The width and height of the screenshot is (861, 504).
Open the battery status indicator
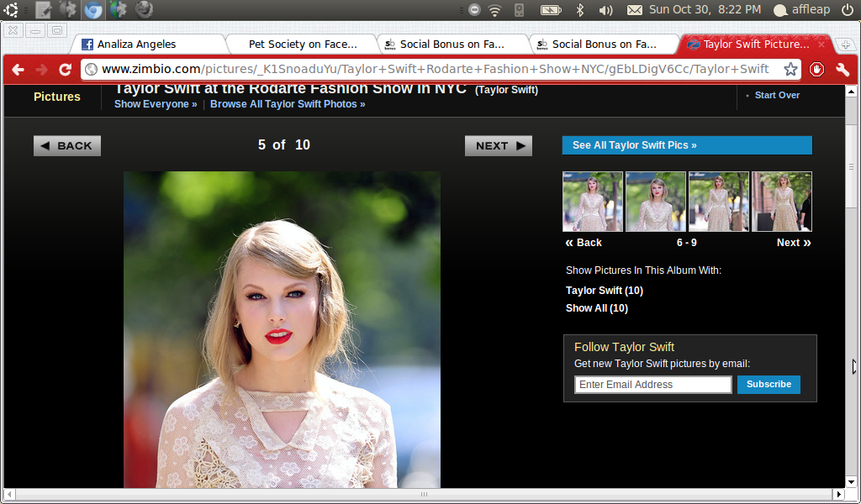(551, 10)
